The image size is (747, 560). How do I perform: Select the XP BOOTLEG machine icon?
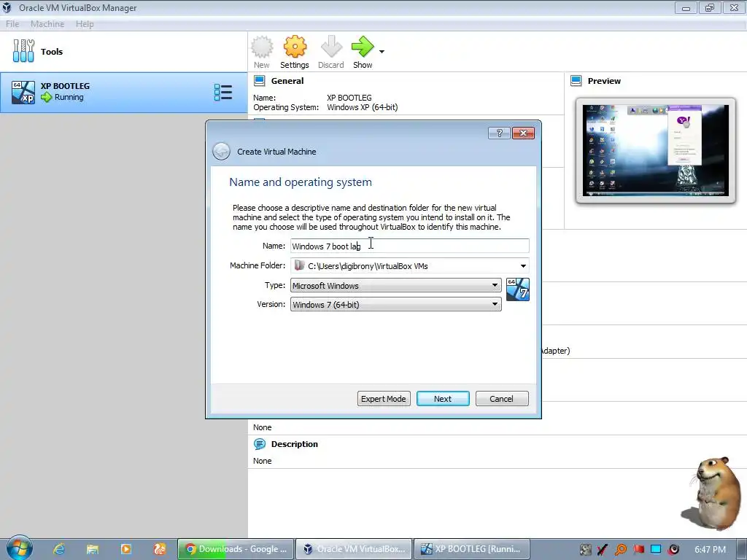(x=23, y=92)
